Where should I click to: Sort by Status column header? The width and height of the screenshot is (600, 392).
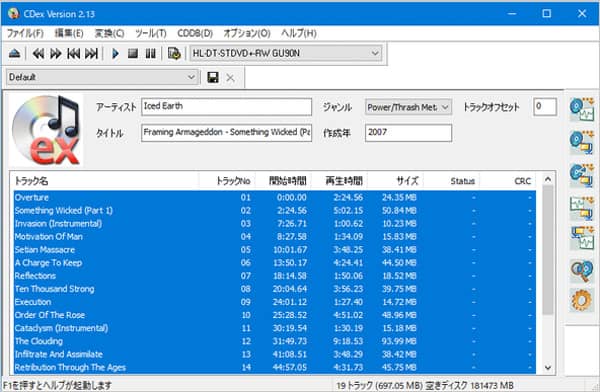pyautogui.click(x=452, y=181)
